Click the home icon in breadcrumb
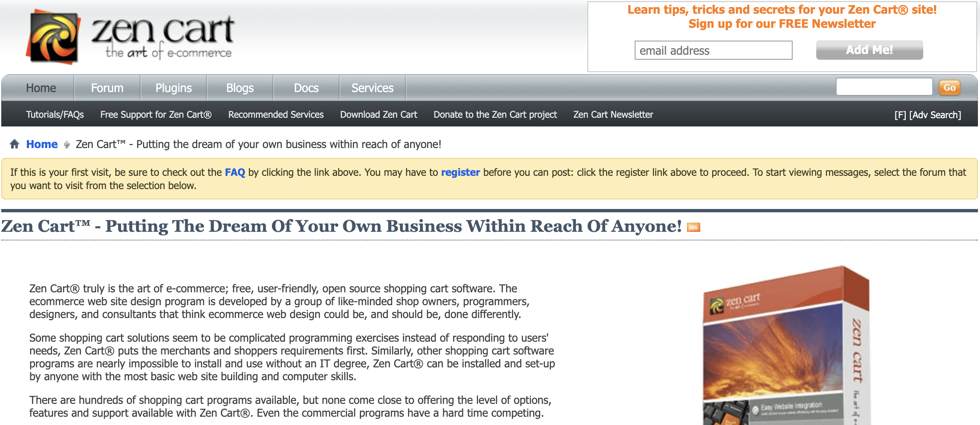 pyautogui.click(x=15, y=144)
